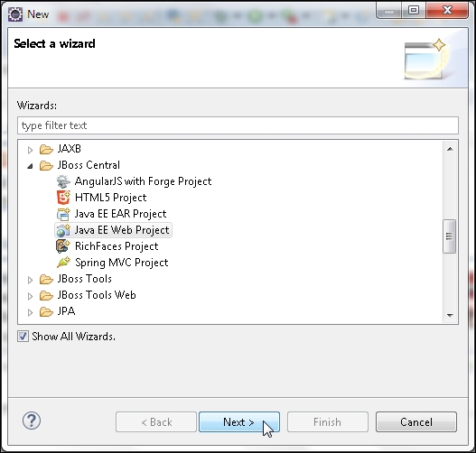The width and height of the screenshot is (476, 453).
Task: Click the JAXB folder icon
Action: [46, 149]
